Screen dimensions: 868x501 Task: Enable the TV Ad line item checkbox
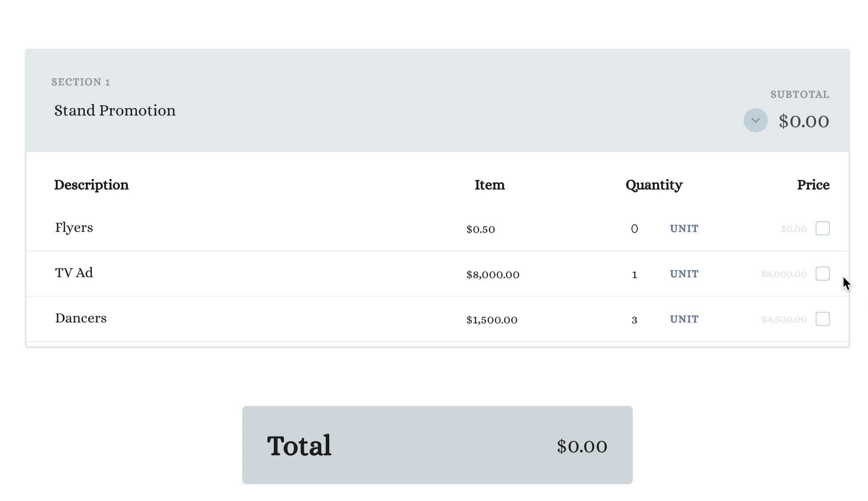822,274
